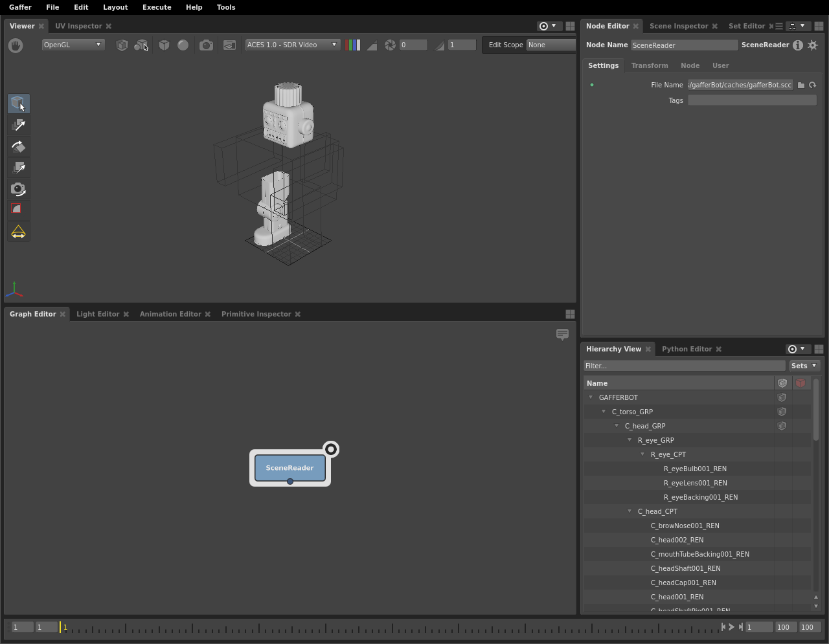
Task: Click the gear settings icon in Node Editor
Action: (x=813, y=45)
